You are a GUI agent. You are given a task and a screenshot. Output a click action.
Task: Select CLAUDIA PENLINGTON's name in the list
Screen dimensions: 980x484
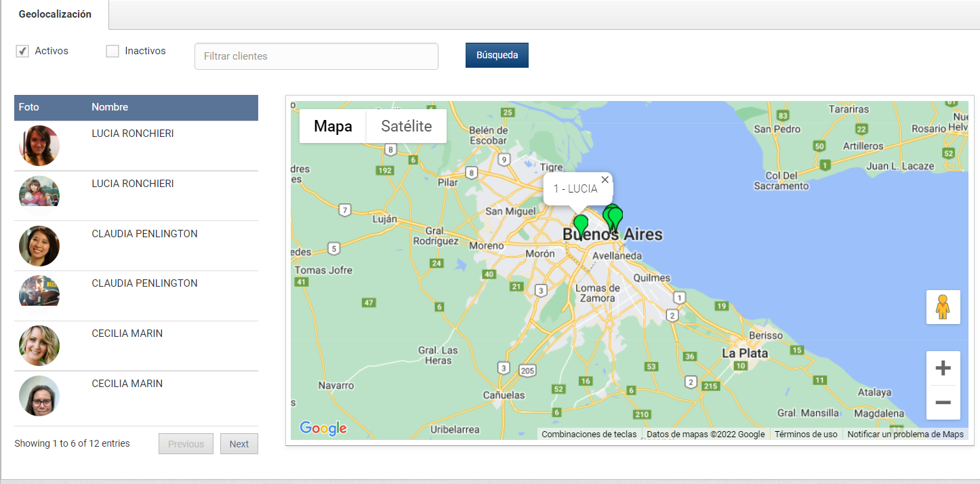coord(144,233)
